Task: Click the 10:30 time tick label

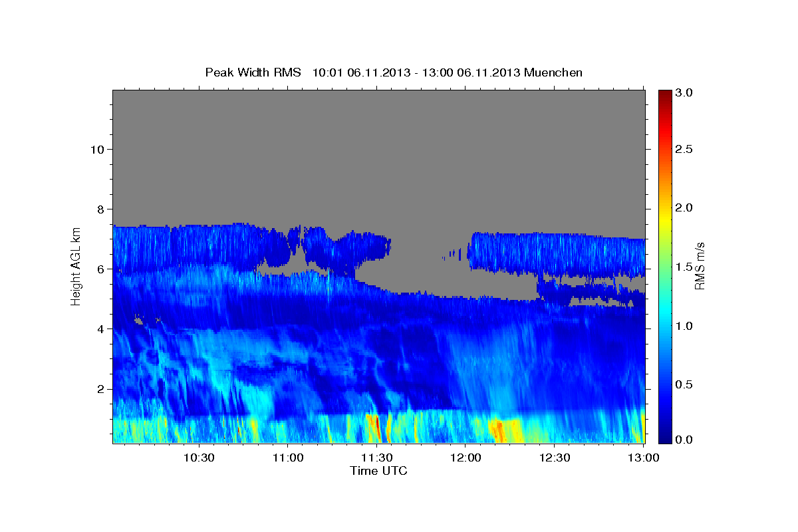Action: coord(199,458)
